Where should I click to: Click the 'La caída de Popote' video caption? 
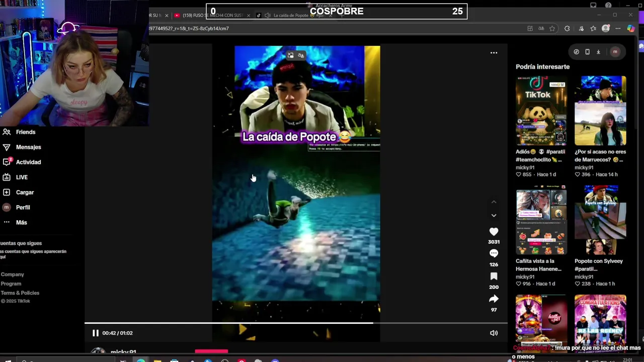296,136
